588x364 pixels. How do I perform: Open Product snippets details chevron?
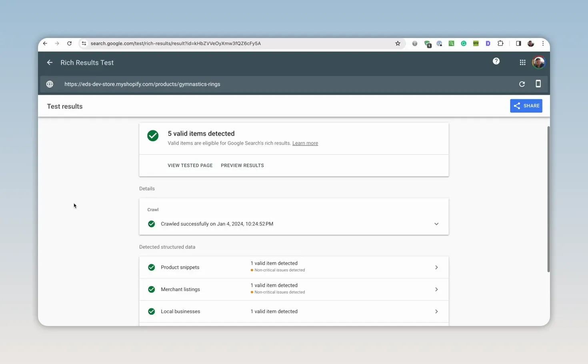click(436, 267)
